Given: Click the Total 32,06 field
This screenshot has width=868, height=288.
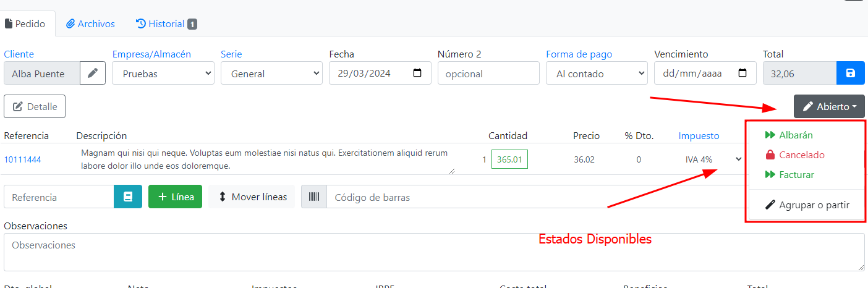Looking at the screenshot, I should [x=800, y=73].
